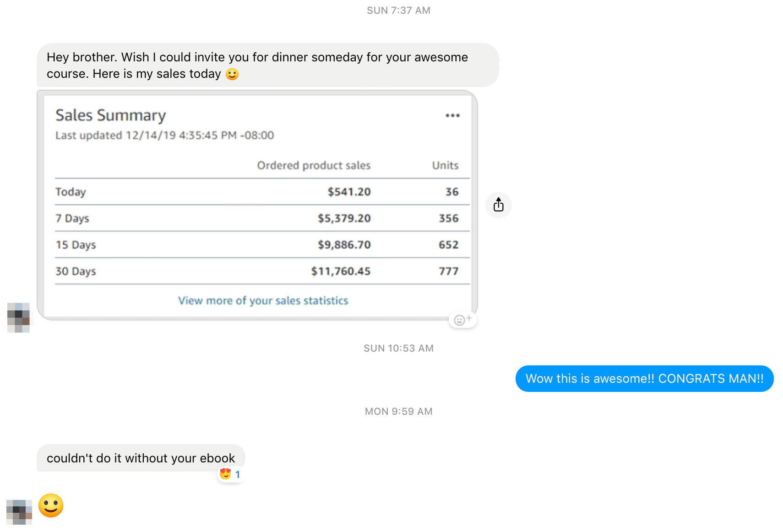Open sender's avatar beside the sales image
Image resolution: width=783 pixels, height=532 pixels.
click(x=18, y=317)
